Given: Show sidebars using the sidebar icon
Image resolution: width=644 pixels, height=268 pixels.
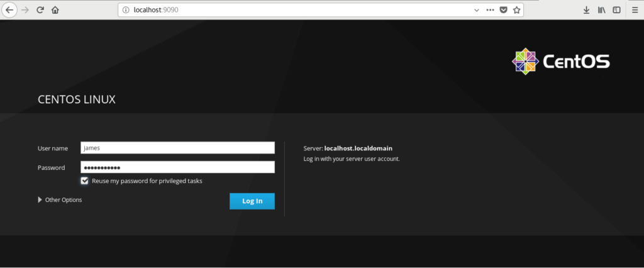Looking at the screenshot, I should coord(617,10).
